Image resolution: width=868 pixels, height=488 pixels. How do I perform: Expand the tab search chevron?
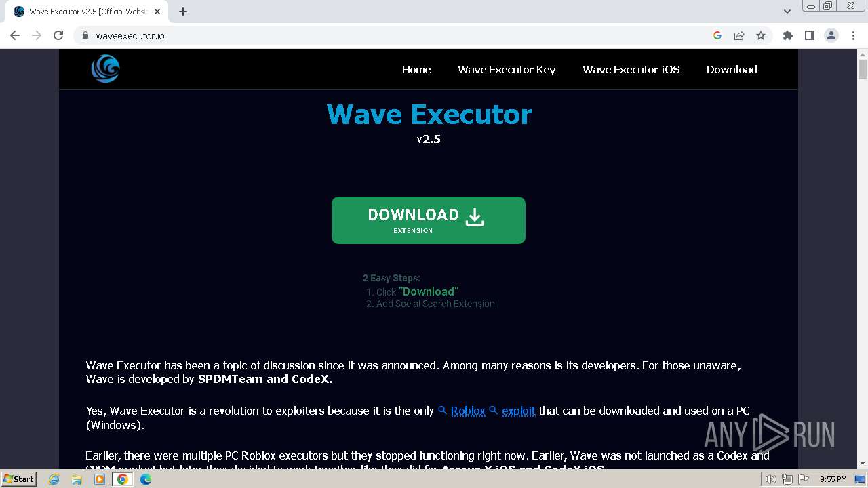(x=787, y=12)
